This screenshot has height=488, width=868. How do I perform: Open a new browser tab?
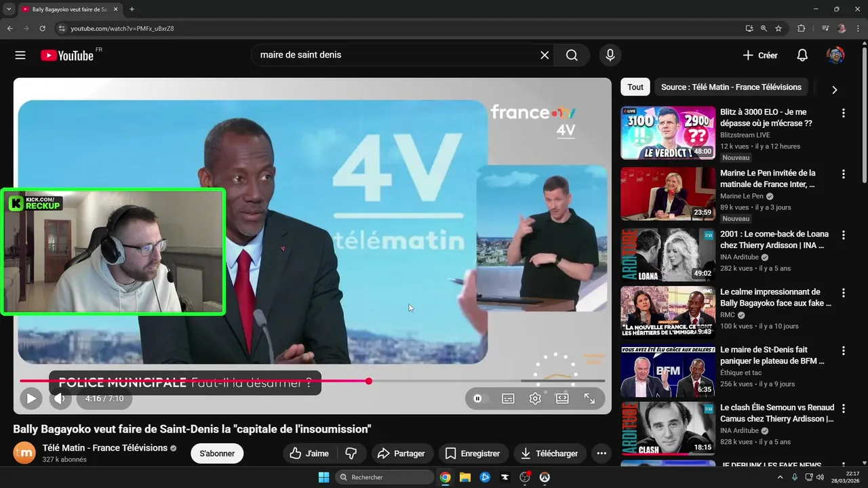click(x=132, y=9)
